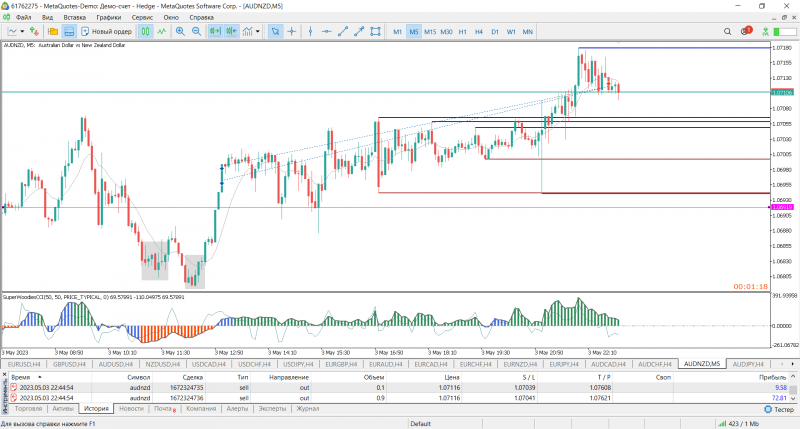
Task: Select the arrowed trendline tool
Action: [x=359, y=32]
